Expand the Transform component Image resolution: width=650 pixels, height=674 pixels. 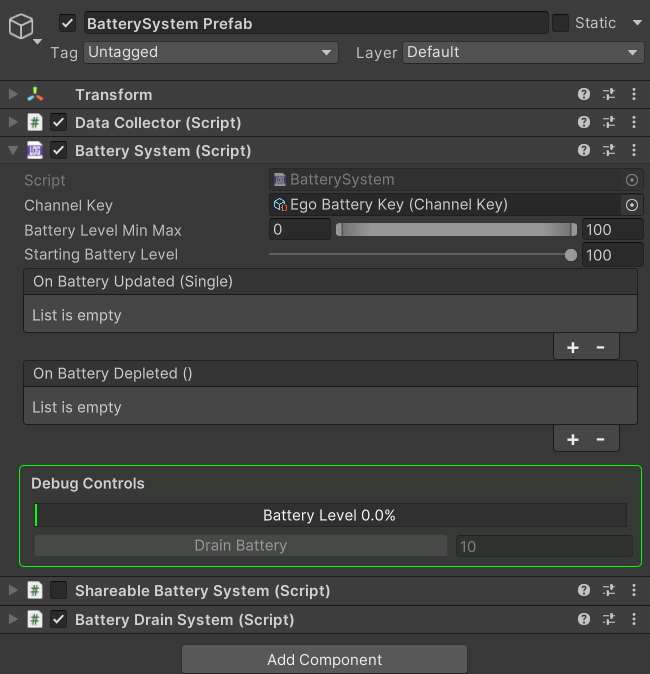click(x=13, y=94)
